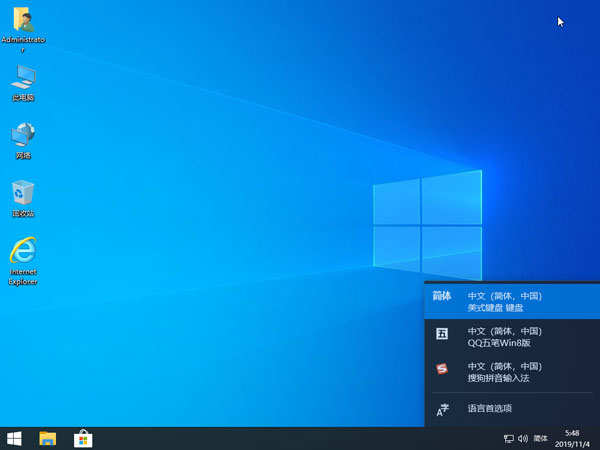Viewport: 600px width, 450px height.
Task: Select QQ五笔Win8版 input method
Action: [512, 337]
